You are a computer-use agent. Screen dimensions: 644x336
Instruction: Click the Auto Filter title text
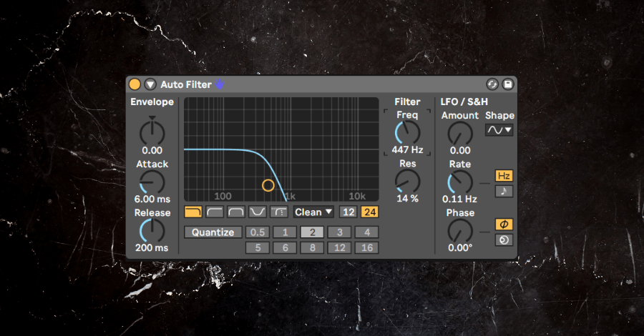coord(186,84)
